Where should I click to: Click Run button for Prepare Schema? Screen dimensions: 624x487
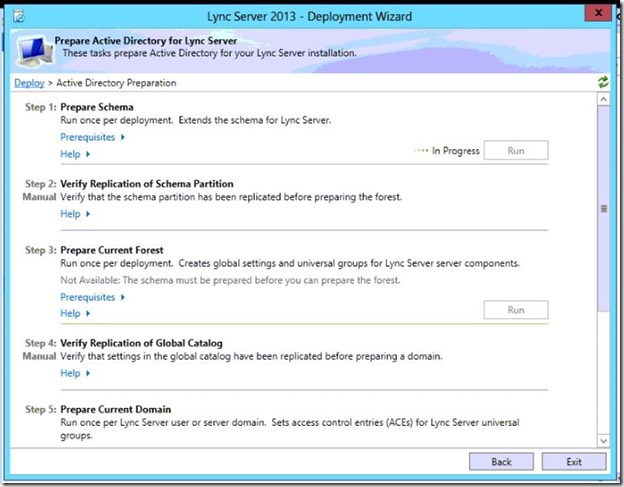pyautogui.click(x=516, y=150)
